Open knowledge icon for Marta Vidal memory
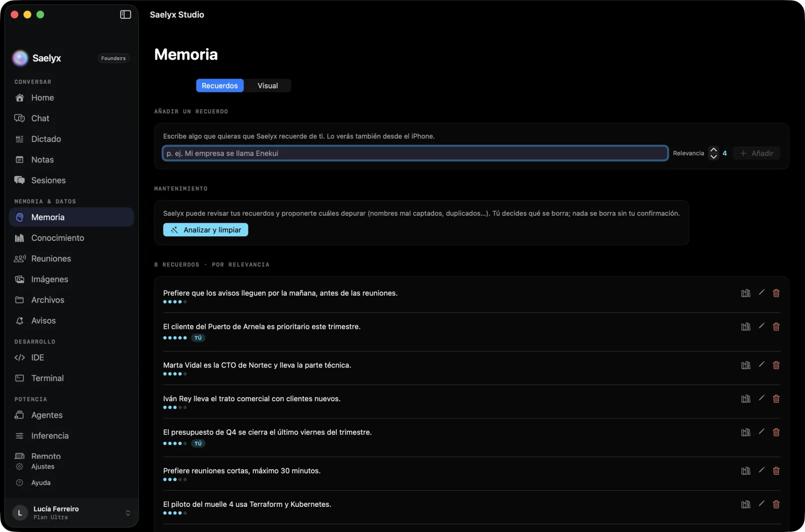This screenshot has height=532, width=805. [746, 365]
